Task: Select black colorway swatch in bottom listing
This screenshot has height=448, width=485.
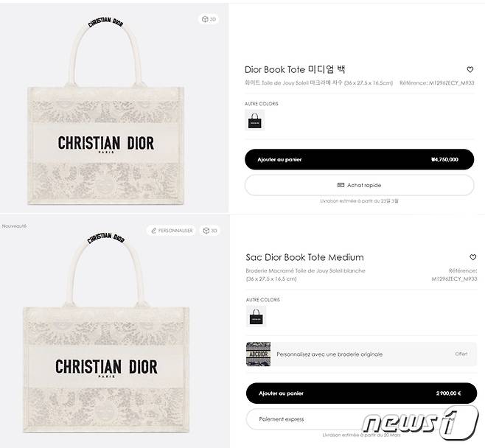Action: click(256, 316)
